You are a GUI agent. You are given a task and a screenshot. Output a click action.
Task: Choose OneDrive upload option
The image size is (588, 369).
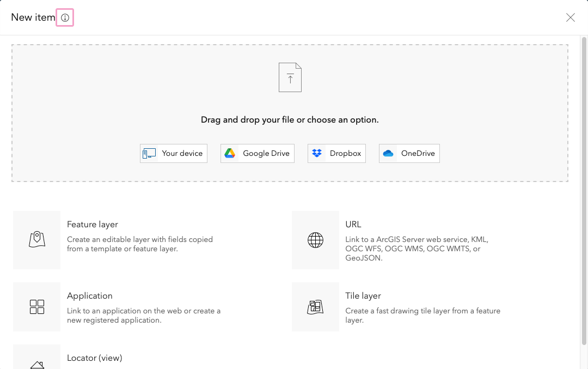[409, 153]
